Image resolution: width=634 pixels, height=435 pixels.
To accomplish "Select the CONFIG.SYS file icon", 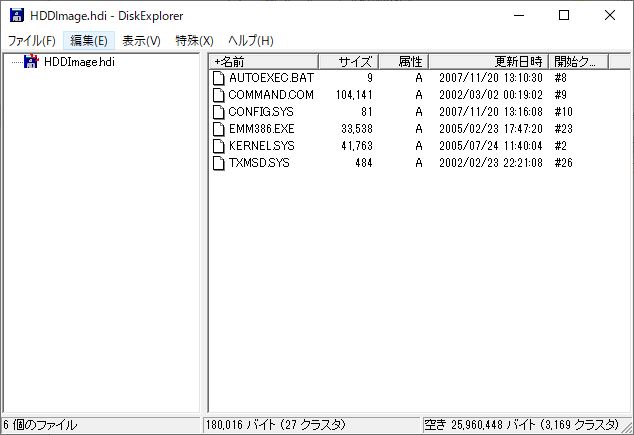I will [219, 112].
